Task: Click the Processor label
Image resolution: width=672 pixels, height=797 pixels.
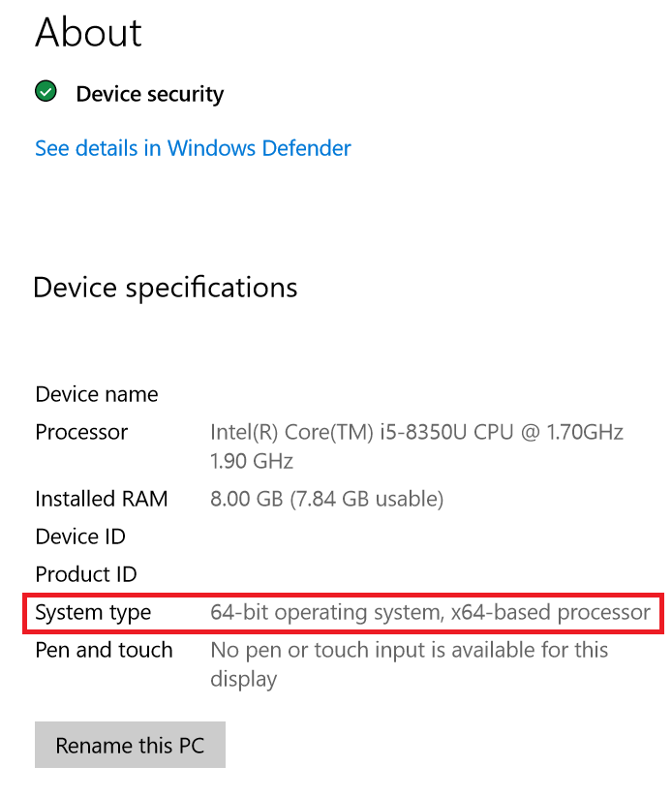Action: point(81,432)
